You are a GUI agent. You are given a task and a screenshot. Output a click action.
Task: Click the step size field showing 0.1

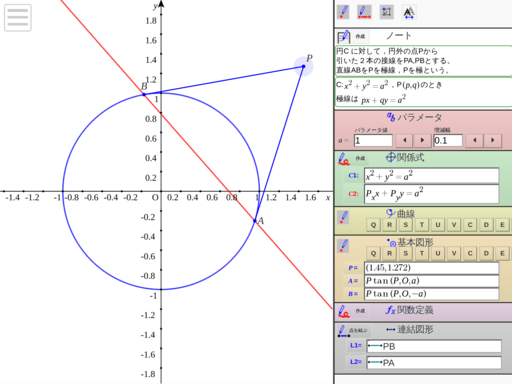[x=448, y=140]
